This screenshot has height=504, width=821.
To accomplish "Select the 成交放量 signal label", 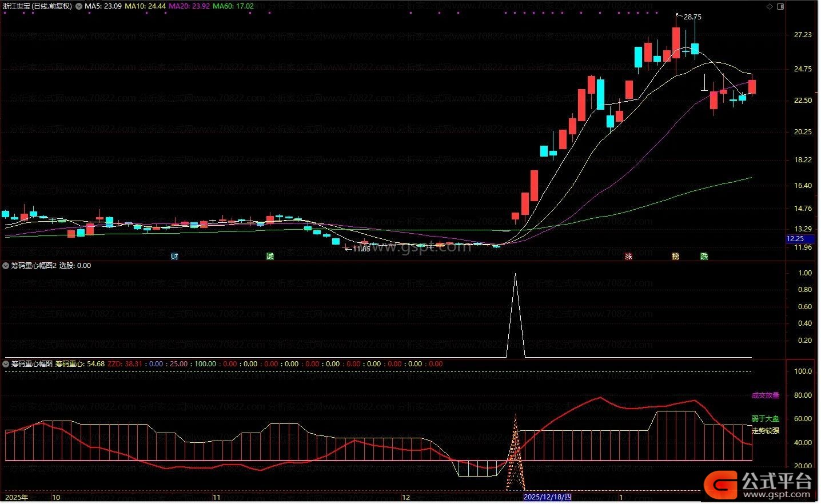I will [x=765, y=395].
